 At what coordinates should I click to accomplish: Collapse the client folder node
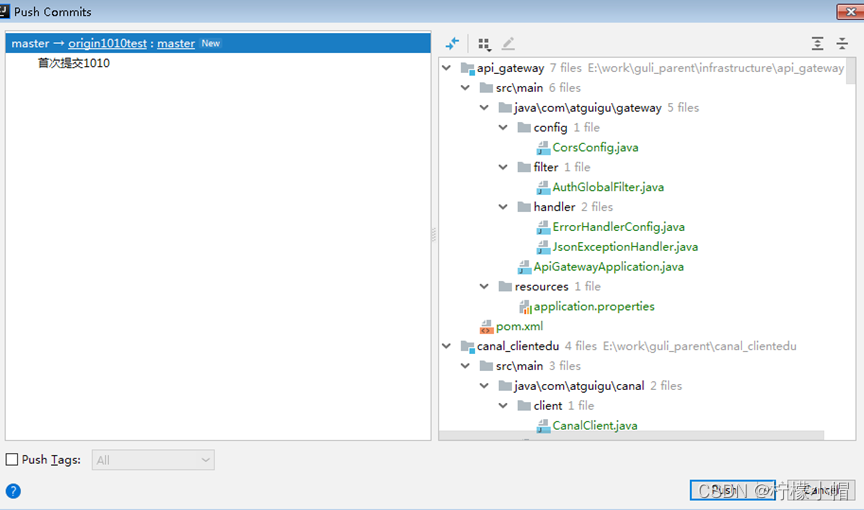pyautogui.click(x=503, y=405)
